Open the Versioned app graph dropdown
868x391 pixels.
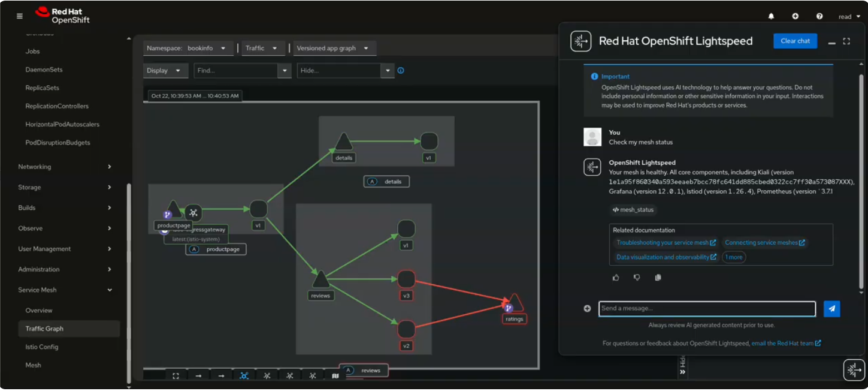click(333, 49)
